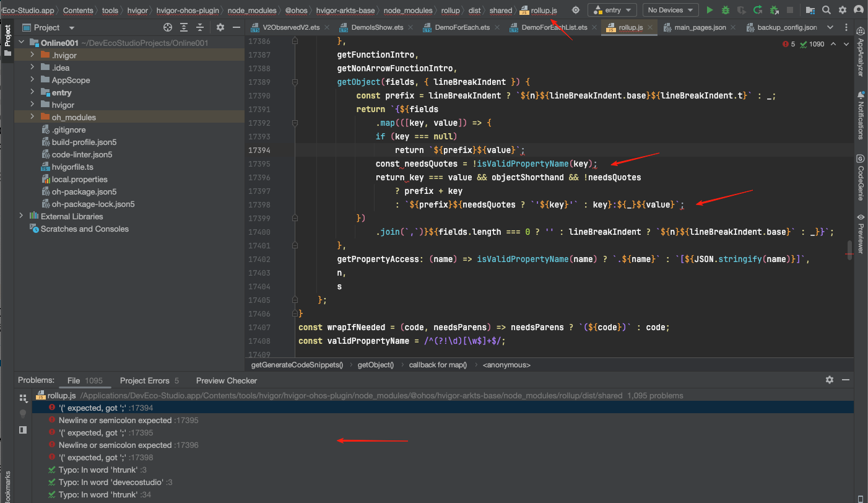This screenshot has height=503, width=868.
Task: Click Expand All icon in Project panel
Action: (184, 27)
